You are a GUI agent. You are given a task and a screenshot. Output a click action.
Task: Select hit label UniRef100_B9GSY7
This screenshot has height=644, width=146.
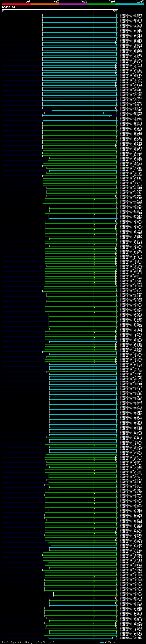(x=131, y=53)
